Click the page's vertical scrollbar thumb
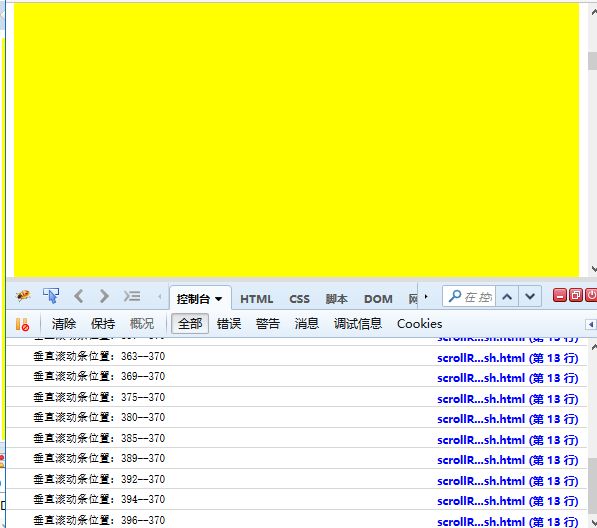Screen dimensions: 597x528 click(592, 61)
